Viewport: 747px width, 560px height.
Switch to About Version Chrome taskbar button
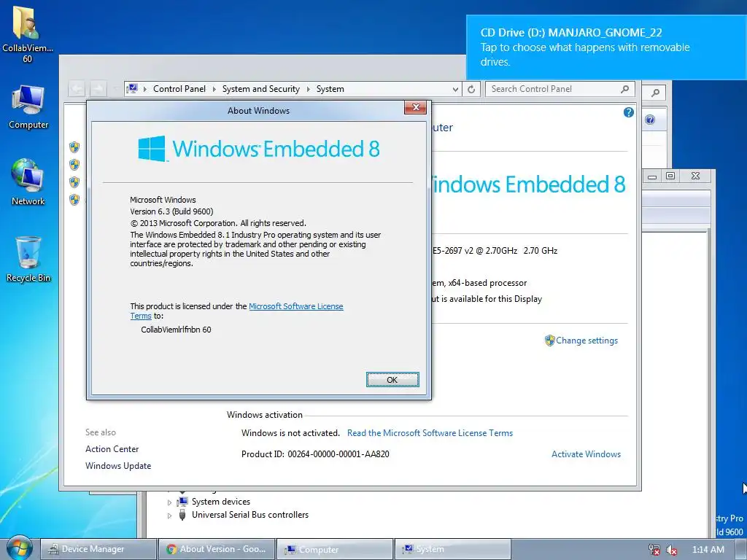(217, 549)
